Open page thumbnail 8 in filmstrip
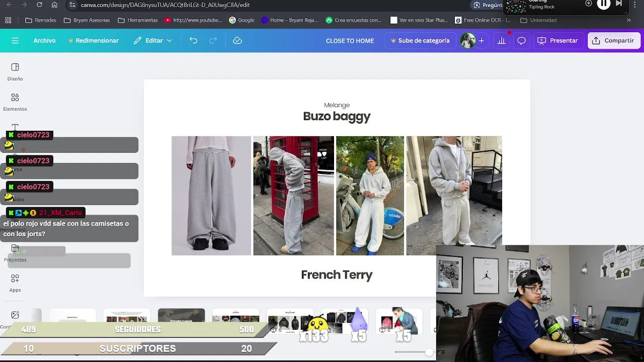 tap(399, 322)
